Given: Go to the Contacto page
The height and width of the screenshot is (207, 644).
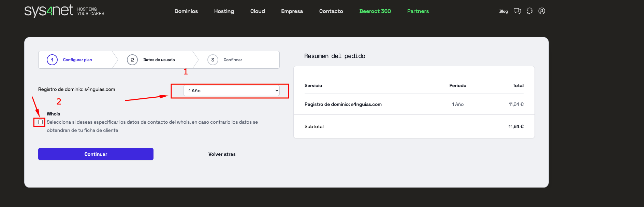Looking at the screenshot, I should tap(331, 11).
